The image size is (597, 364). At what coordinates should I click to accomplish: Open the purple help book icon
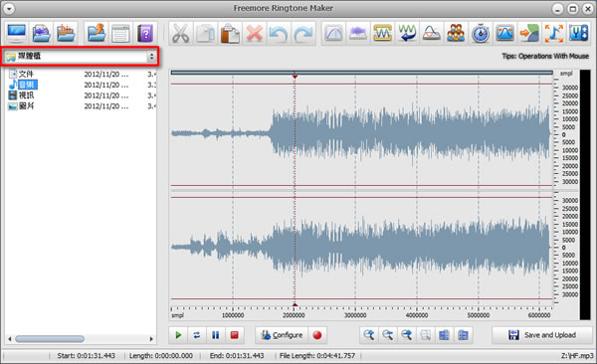click(x=145, y=34)
